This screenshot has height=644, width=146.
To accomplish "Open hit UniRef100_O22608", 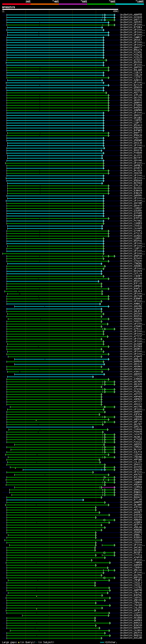I will click(131, 17).
